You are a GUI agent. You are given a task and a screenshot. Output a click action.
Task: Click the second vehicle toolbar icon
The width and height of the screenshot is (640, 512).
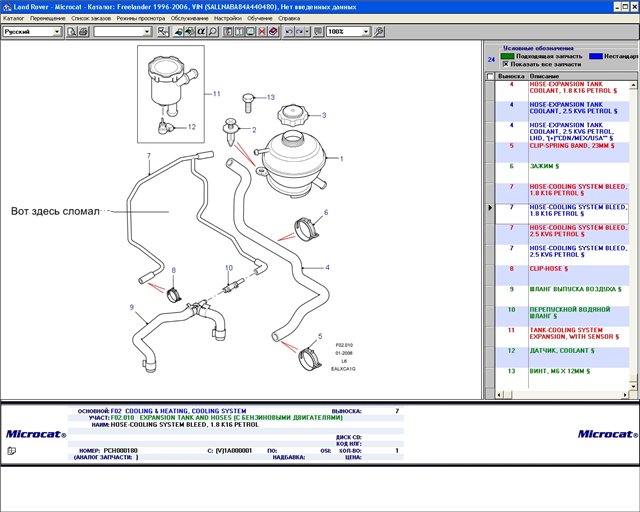189,31
